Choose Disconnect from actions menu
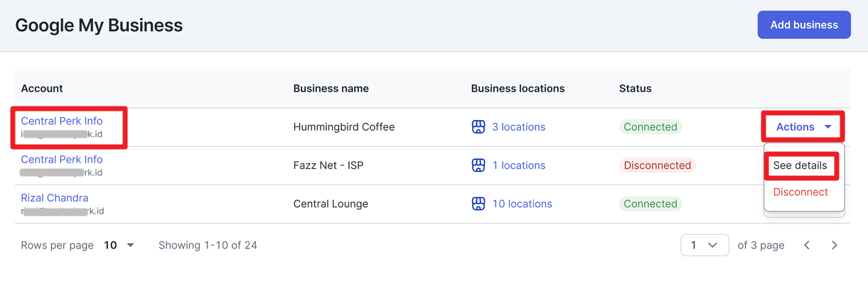Viewport: 868px width, 286px height. (x=800, y=192)
